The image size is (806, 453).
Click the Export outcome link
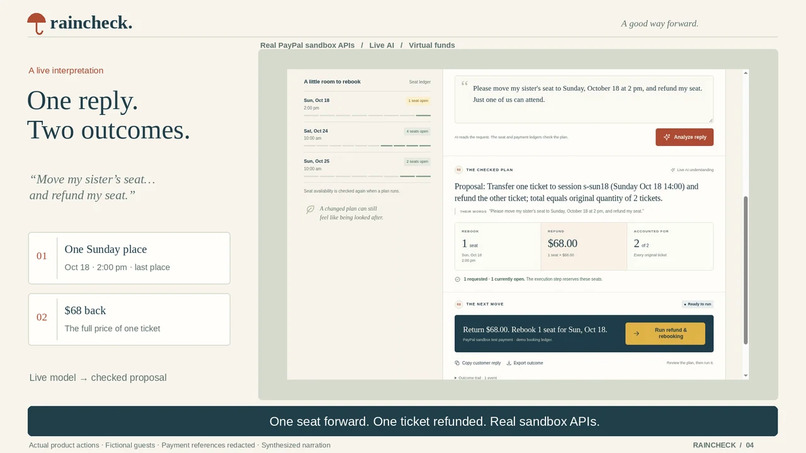(525, 363)
